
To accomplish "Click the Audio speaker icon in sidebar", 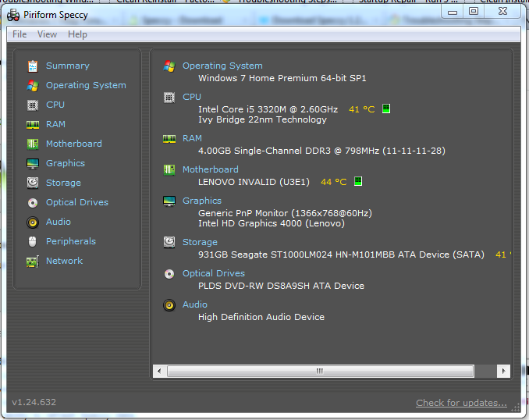I will (33, 222).
